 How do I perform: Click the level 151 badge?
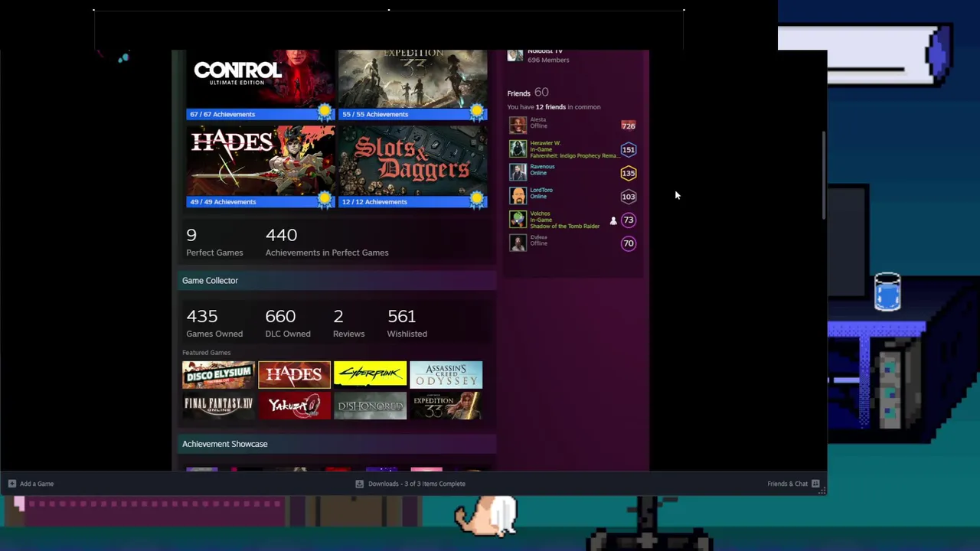[628, 149]
